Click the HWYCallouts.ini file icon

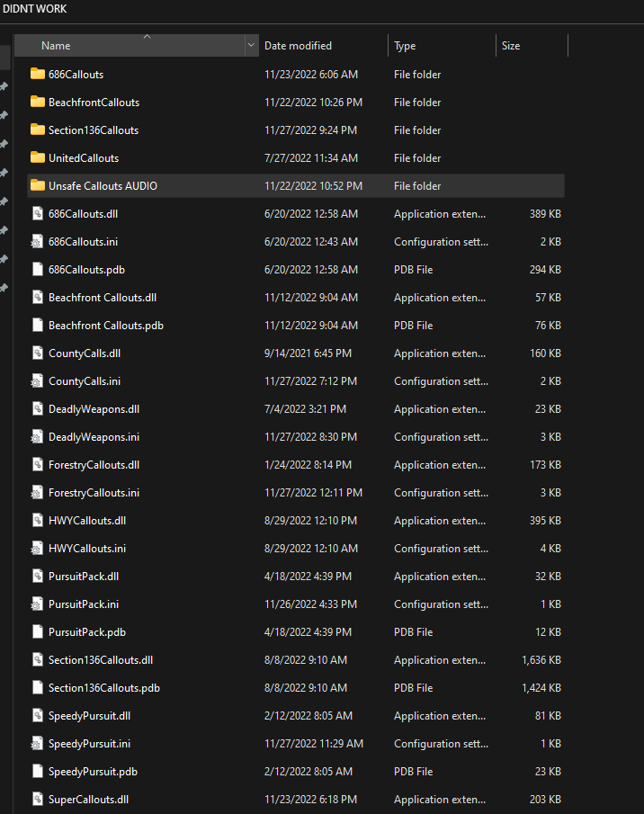tap(38, 549)
